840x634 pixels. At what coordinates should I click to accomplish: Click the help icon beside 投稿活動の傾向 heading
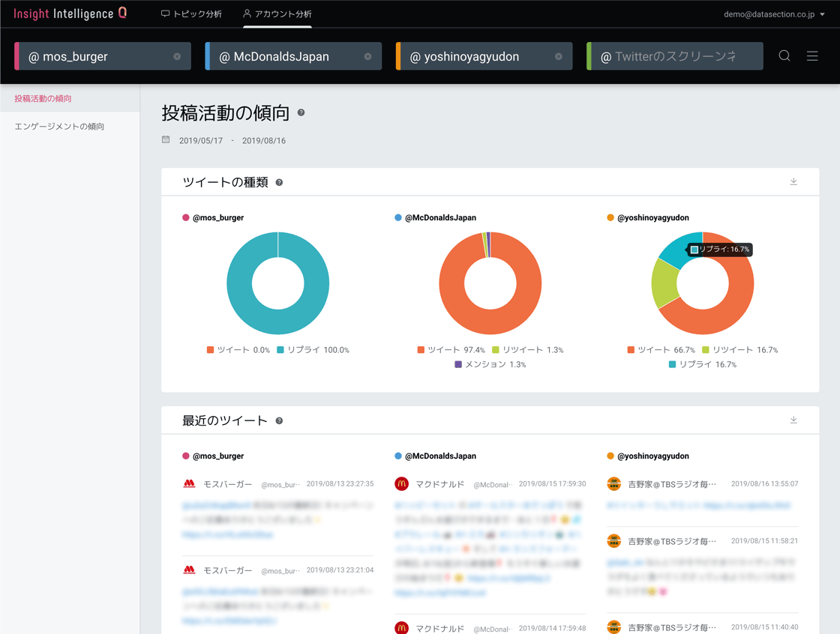pyautogui.click(x=301, y=112)
